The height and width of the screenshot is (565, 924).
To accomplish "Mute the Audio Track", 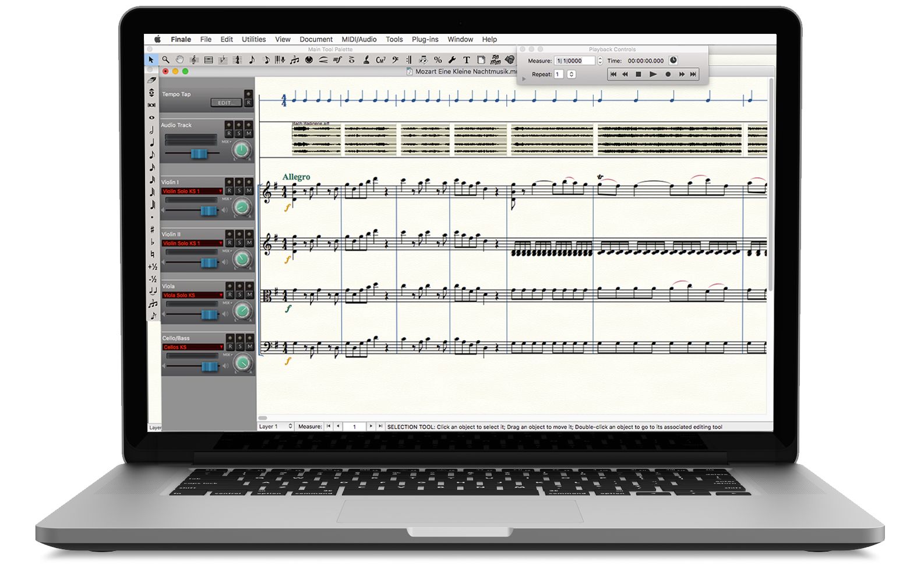I will 249,134.
